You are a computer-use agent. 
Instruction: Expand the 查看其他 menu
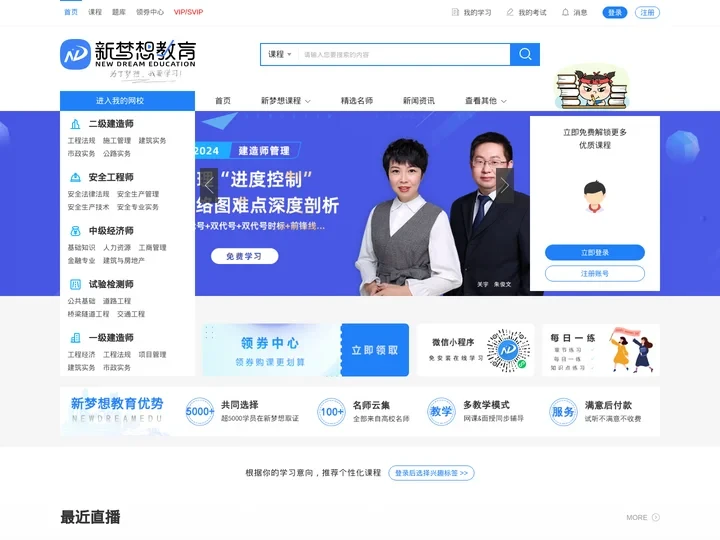(485, 101)
